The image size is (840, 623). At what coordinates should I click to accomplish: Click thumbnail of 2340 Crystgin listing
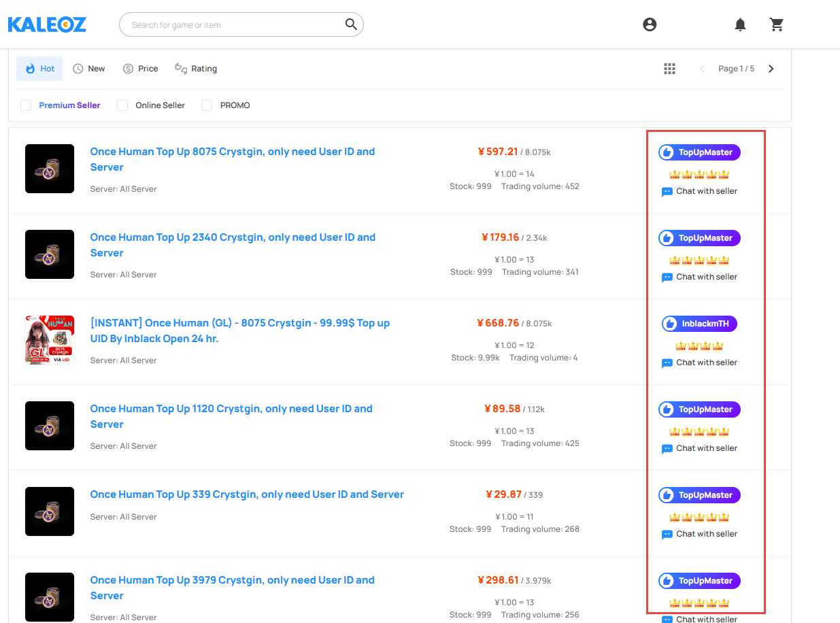(50, 254)
